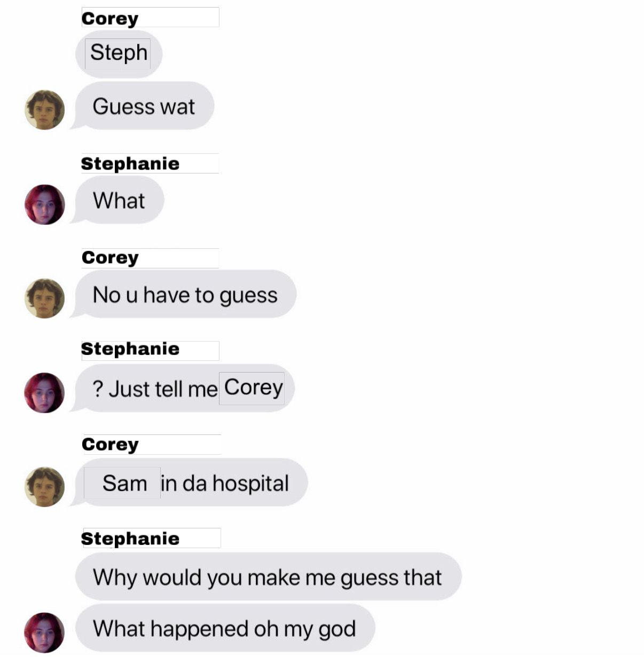Click the Stephanie name above "Just tell me"
Image resolution: width=644 pixels, height=657 pixels.
[130, 349]
